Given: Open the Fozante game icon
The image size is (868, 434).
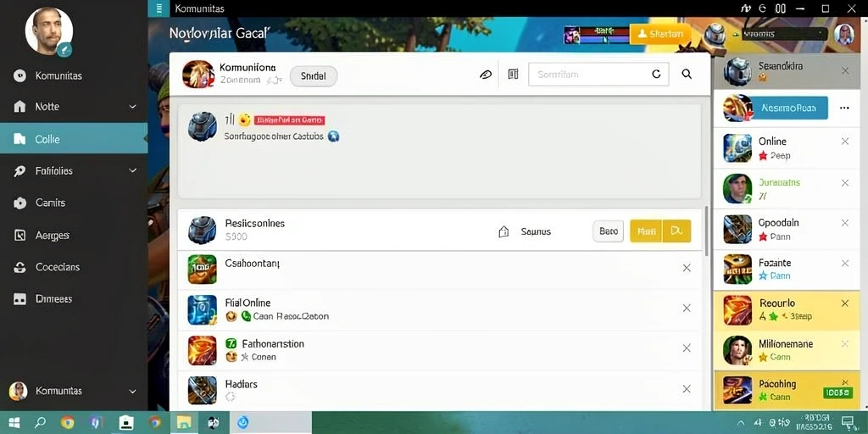Looking at the screenshot, I should [x=737, y=270].
